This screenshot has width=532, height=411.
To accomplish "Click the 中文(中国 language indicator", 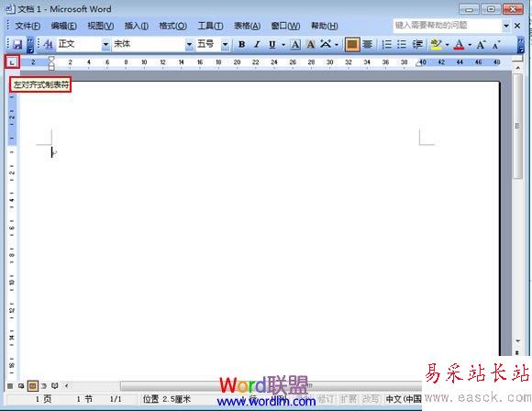I will tap(404, 399).
